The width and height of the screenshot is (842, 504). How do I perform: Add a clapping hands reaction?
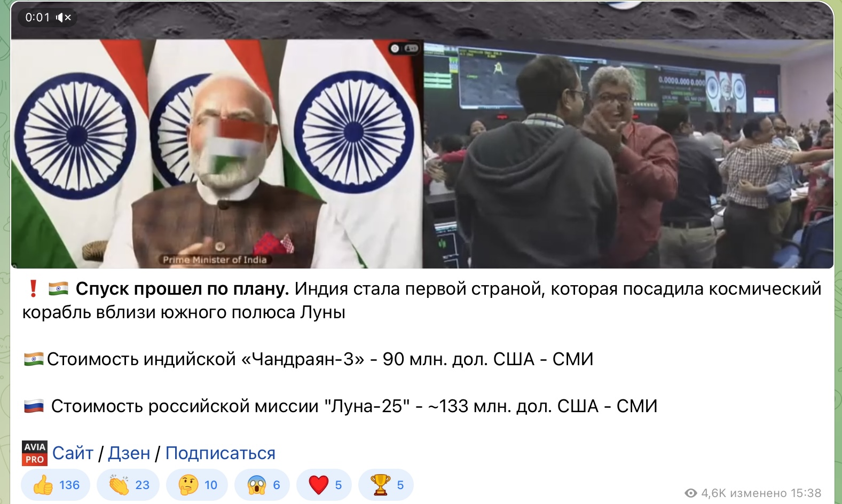pos(128,485)
